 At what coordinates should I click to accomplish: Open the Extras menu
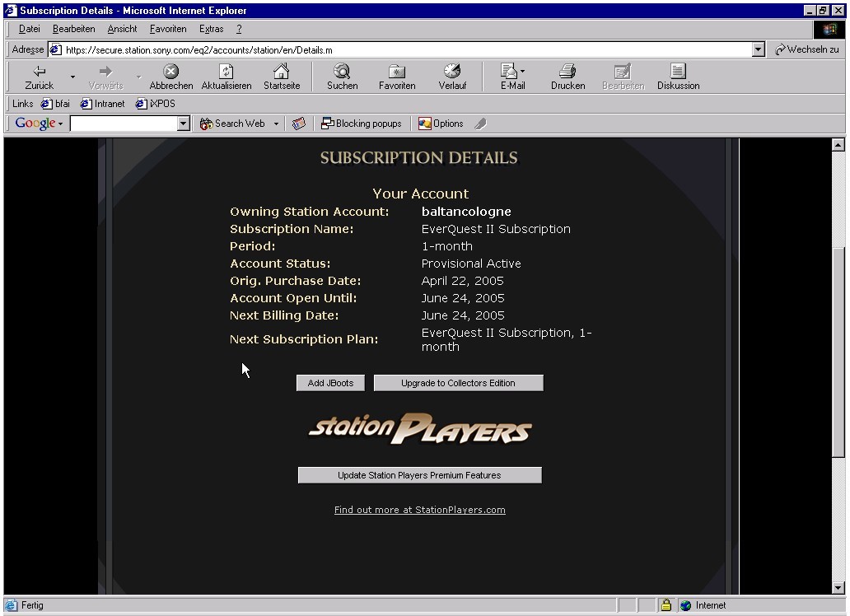(211, 29)
